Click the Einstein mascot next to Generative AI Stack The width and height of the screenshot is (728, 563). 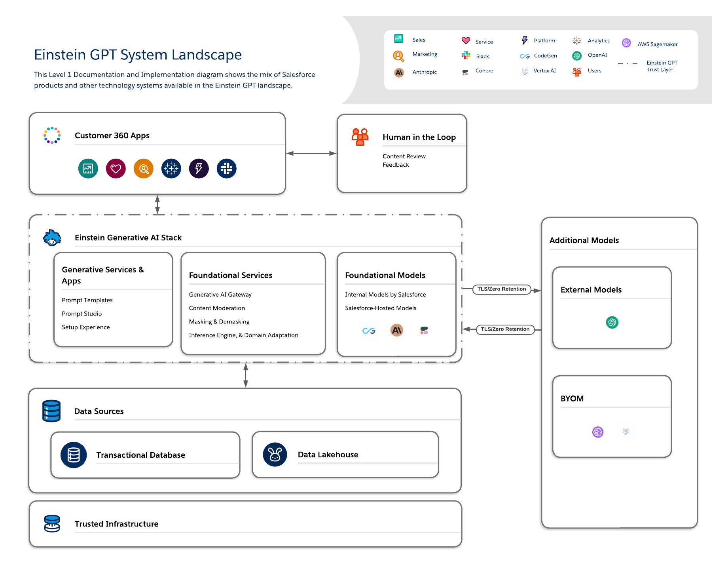(x=51, y=236)
